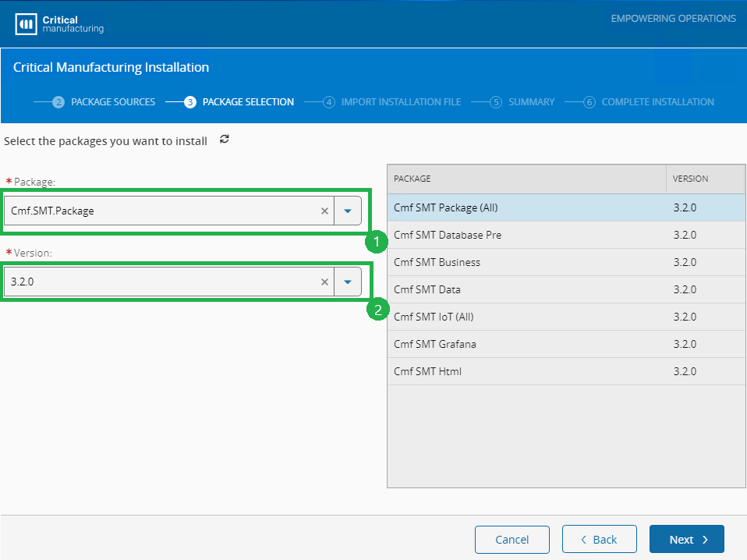This screenshot has width=747, height=560.
Task: Click the Critical Manufacturing logo
Action: (x=59, y=24)
